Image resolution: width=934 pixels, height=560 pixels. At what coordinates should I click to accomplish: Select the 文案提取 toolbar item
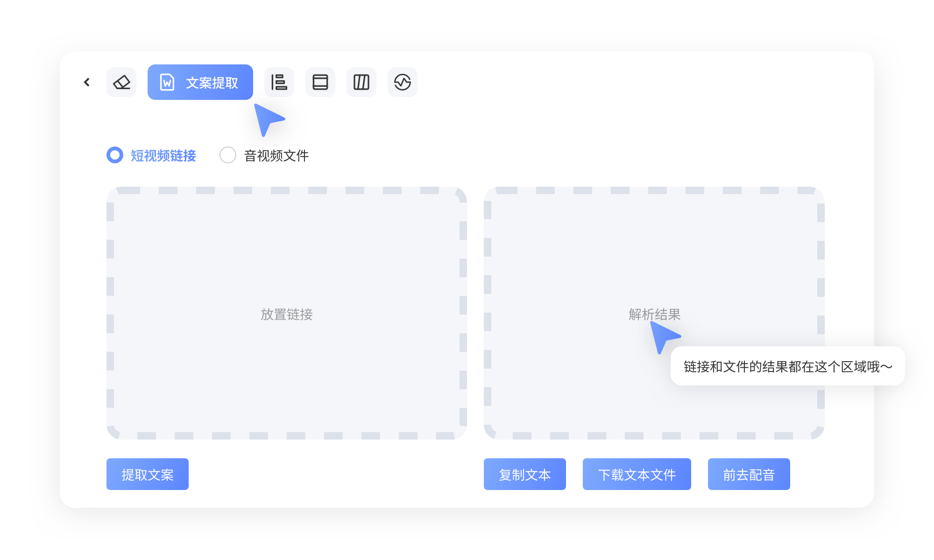[200, 82]
